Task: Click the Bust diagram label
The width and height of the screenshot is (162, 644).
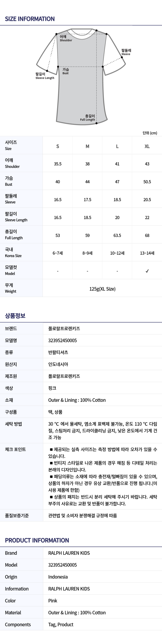Action: (66, 71)
